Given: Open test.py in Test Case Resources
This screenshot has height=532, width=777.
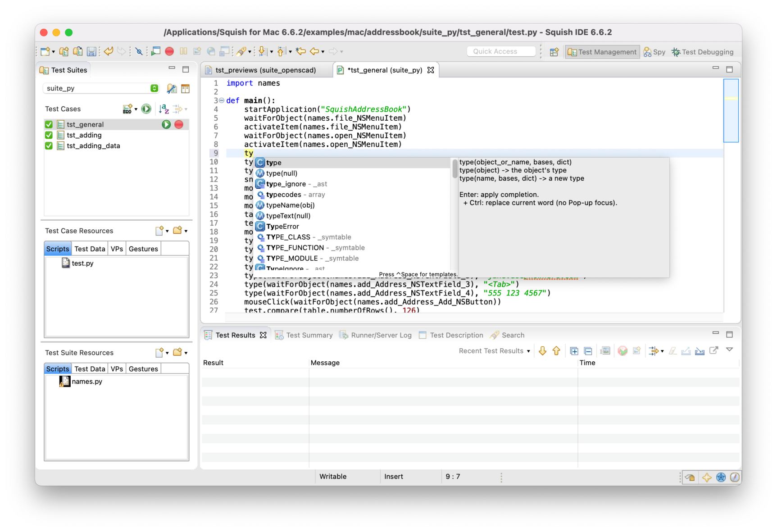Looking at the screenshot, I should pos(82,264).
